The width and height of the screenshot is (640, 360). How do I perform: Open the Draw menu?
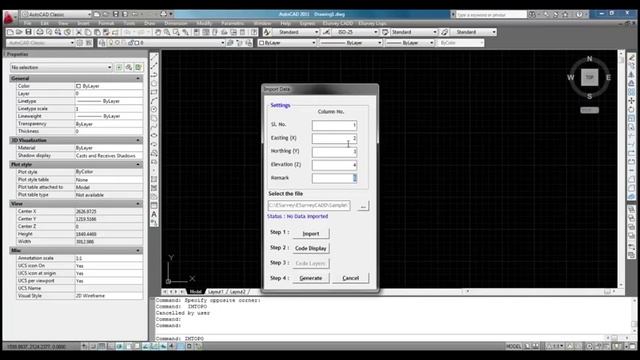tap(150, 23)
